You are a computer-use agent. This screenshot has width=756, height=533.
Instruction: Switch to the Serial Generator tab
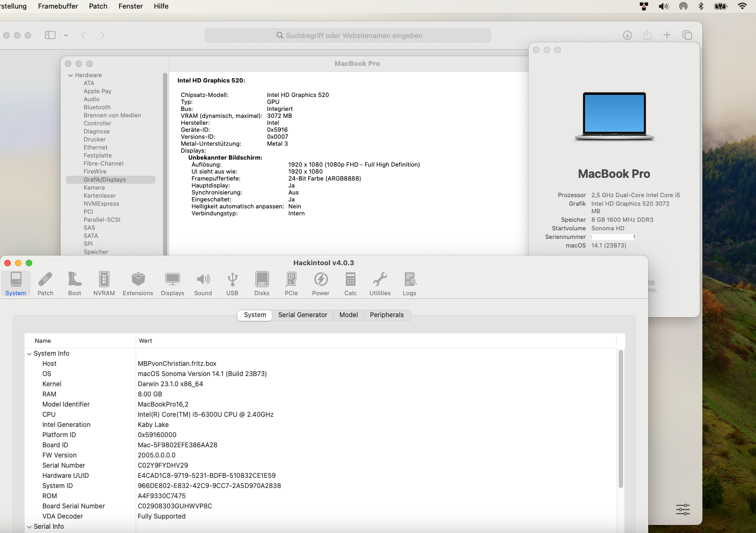pos(302,315)
